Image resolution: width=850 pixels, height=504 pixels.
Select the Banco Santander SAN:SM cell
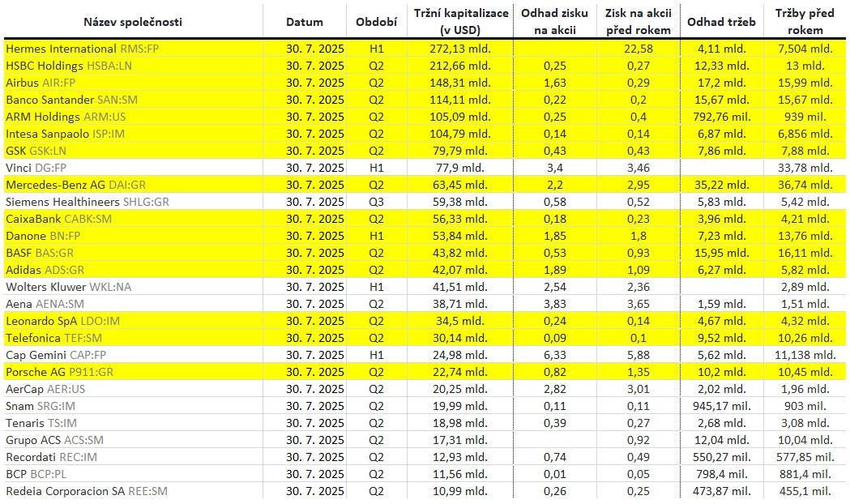coord(134,100)
